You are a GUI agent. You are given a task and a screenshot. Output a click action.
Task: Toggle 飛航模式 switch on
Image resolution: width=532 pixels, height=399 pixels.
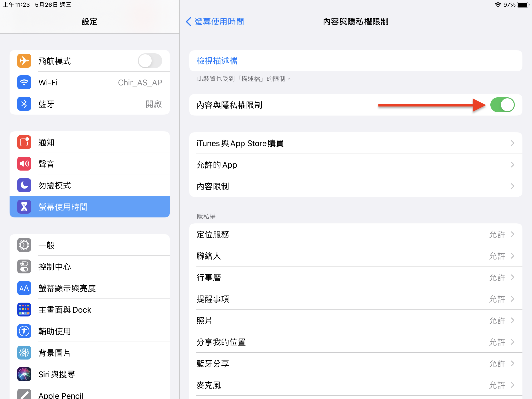click(x=150, y=61)
